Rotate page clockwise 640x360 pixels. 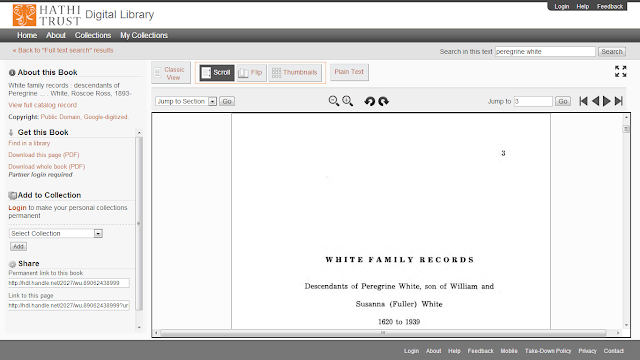coord(383,101)
